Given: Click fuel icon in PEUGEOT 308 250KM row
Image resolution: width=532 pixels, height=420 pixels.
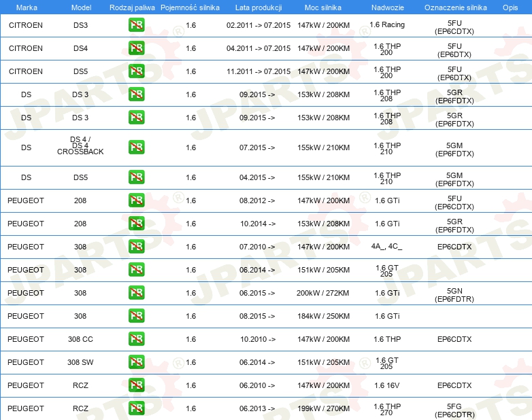Looking at the screenshot, I should pyautogui.click(x=136, y=316).
